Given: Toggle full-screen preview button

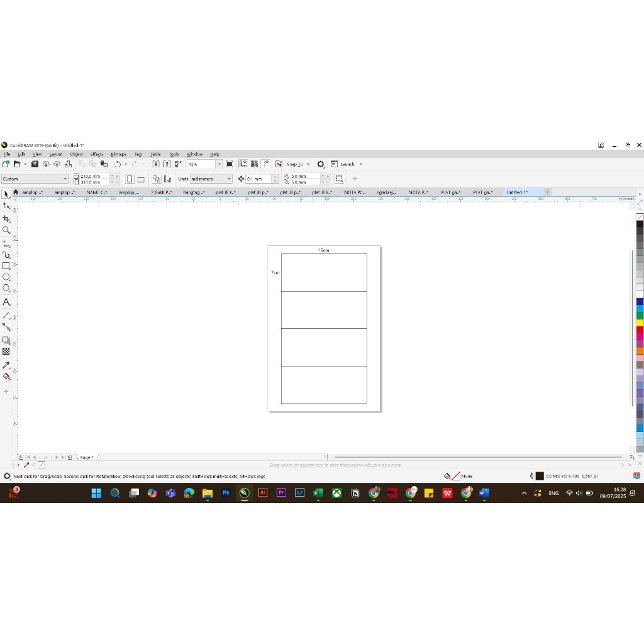Looking at the screenshot, I should coord(230,164).
